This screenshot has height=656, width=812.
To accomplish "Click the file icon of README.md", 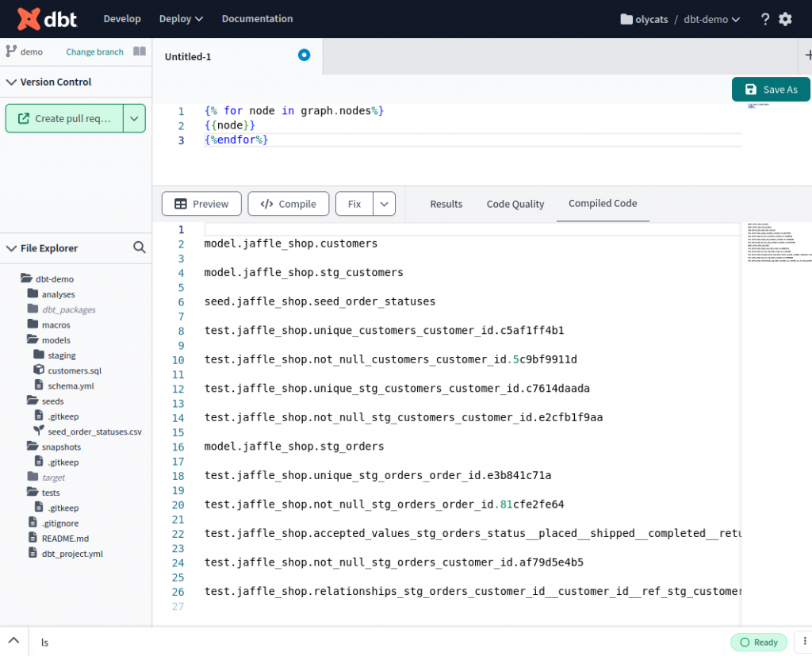I will click(x=33, y=537).
